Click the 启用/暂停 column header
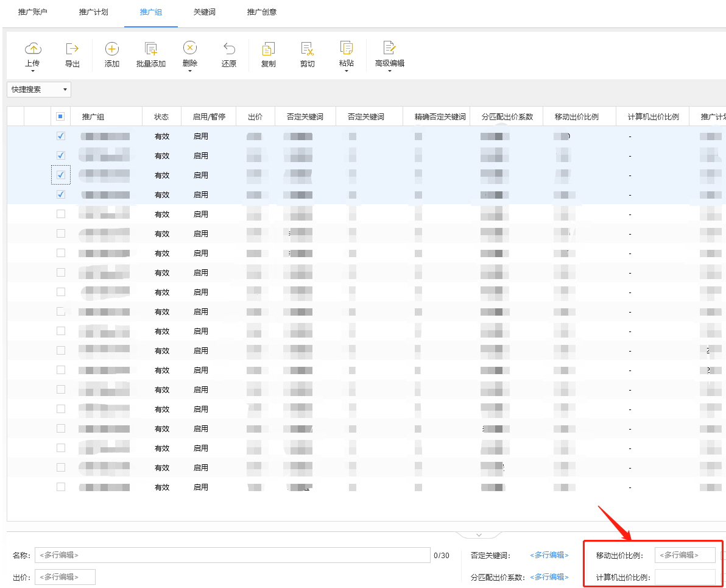The height and width of the screenshot is (588, 726). click(x=209, y=117)
